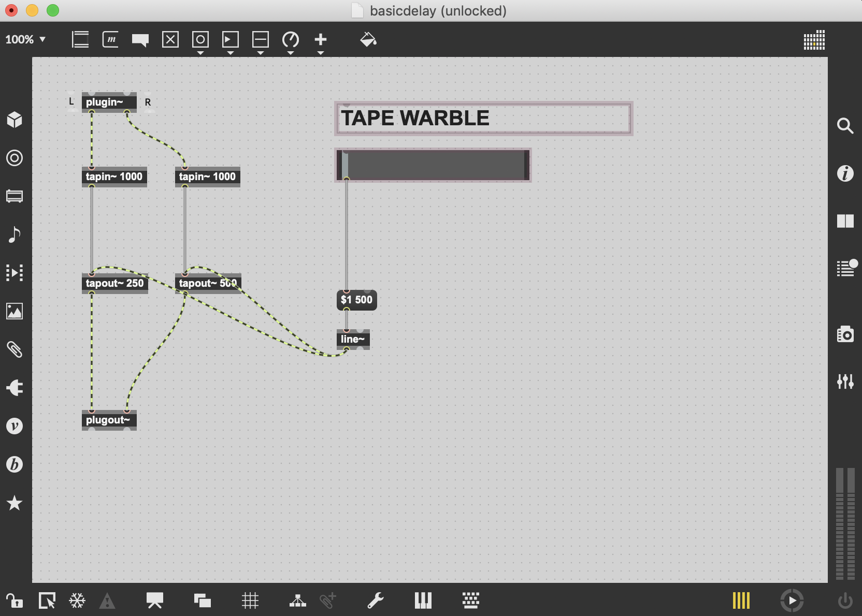Open the Vizzie module icon
This screenshot has height=616, width=862.
pos(15,426)
